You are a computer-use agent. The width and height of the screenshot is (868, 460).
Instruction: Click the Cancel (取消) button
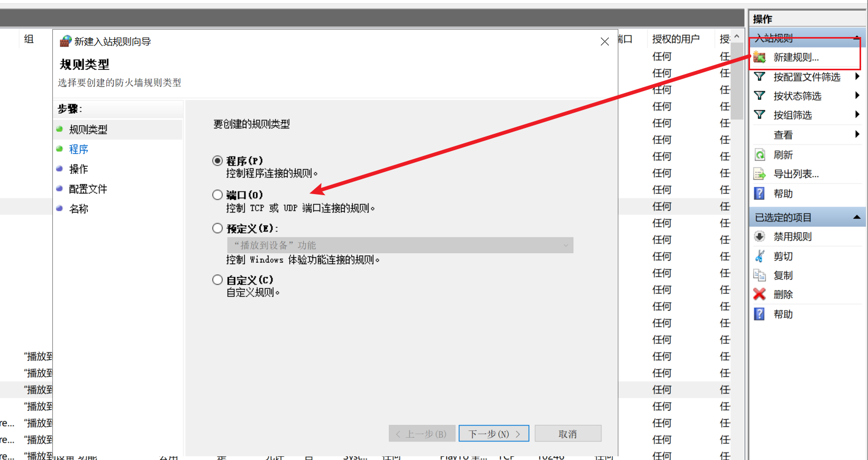click(568, 434)
